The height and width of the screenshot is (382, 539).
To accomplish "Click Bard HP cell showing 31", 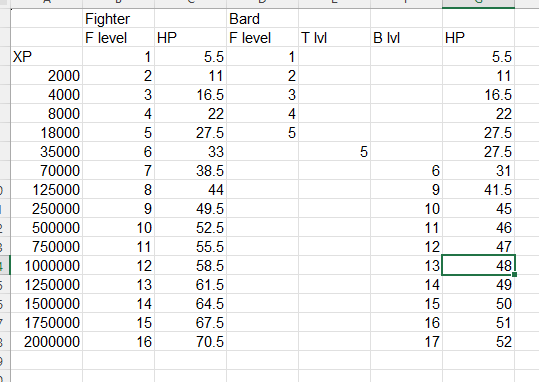I will pyautogui.click(x=478, y=171).
